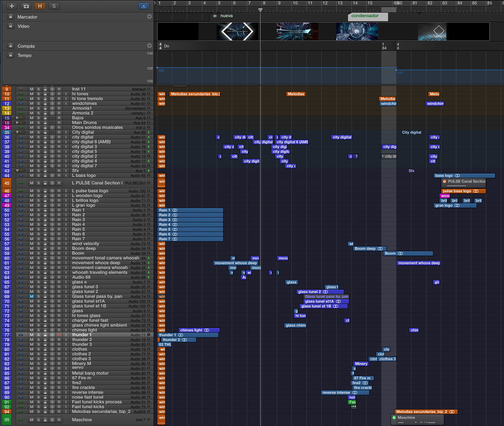Viewport: 504px width, 426px height.
Task: Unlock the Marcador global track lock
Action: coord(11,17)
